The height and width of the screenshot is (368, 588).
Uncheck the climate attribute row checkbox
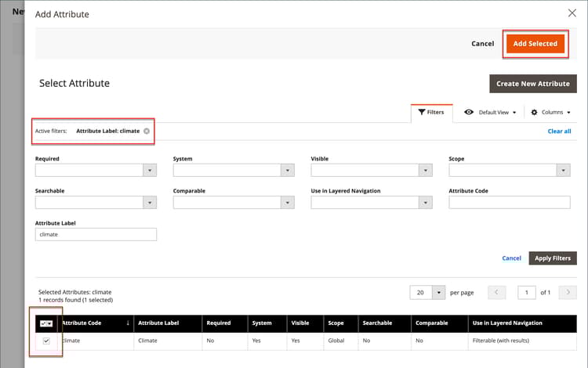click(x=46, y=341)
